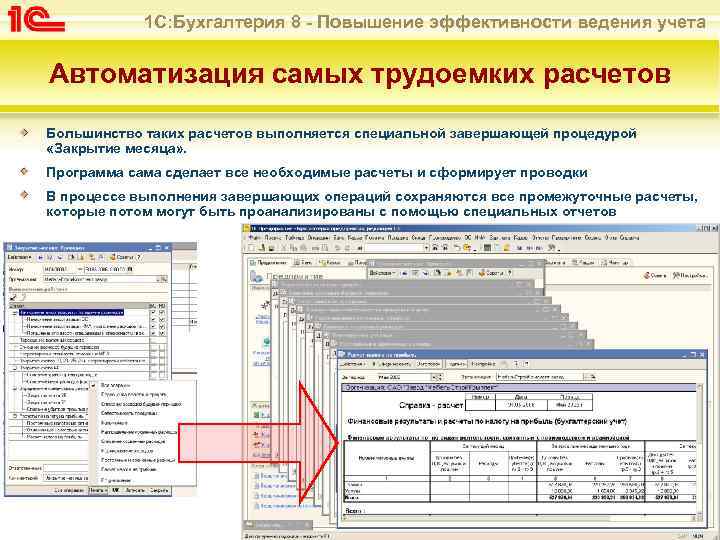Click the horizontal scrollbar of the report
The image size is (720, 540).
pyautogui.click(x=519, y=518)
